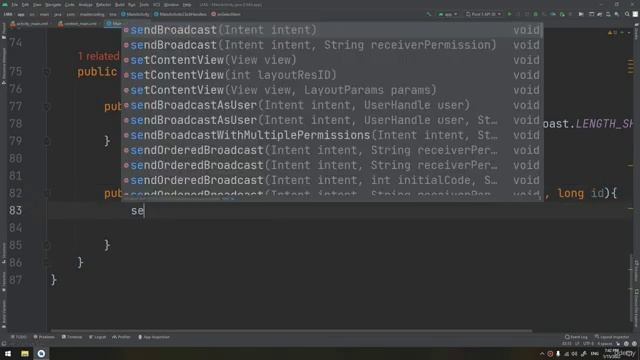Screen dimensions: 640x360
Task: Pick setContentView(int layoutResID) suggestion
Action: [332, 75]
